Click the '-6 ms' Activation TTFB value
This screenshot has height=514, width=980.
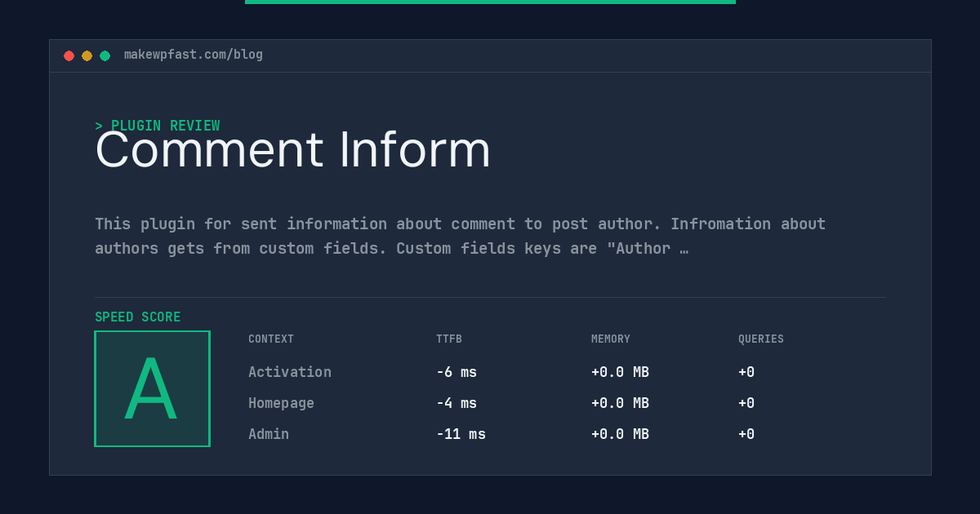pos(457,372)
